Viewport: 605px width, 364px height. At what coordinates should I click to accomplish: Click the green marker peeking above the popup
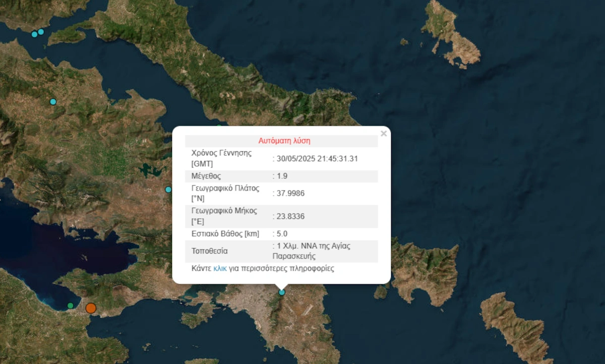click(x=219, y=127)
